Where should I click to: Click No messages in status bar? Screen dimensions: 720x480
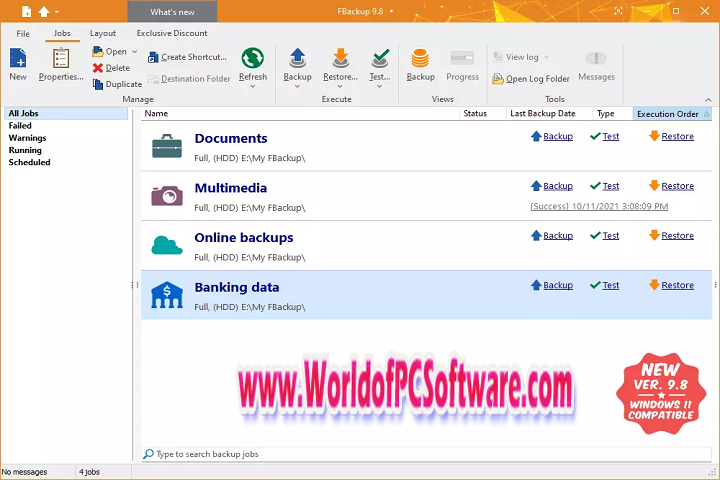click(x=24, y=472)
